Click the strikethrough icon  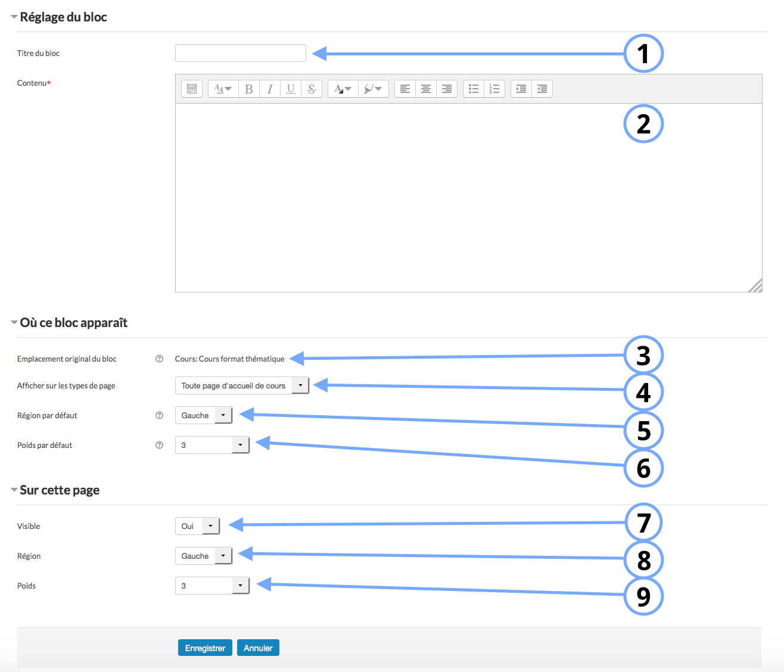click(x=311, y=89)
